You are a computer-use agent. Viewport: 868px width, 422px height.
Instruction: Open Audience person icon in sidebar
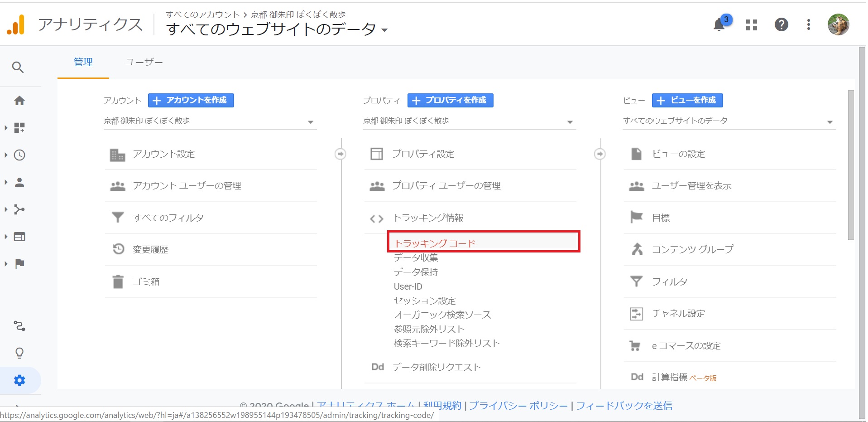pos(19,182)
